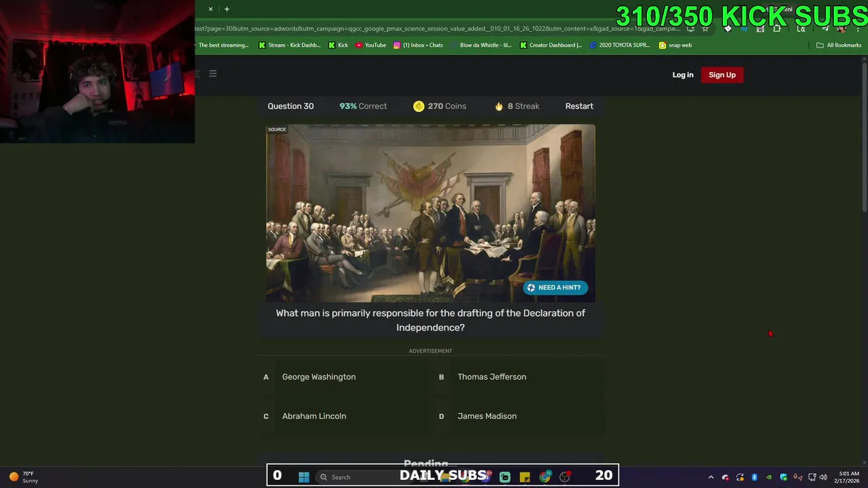This screenshot has height=488, width=868.
Task: Click the '270 Coins' text
Action: click(447, 106)
